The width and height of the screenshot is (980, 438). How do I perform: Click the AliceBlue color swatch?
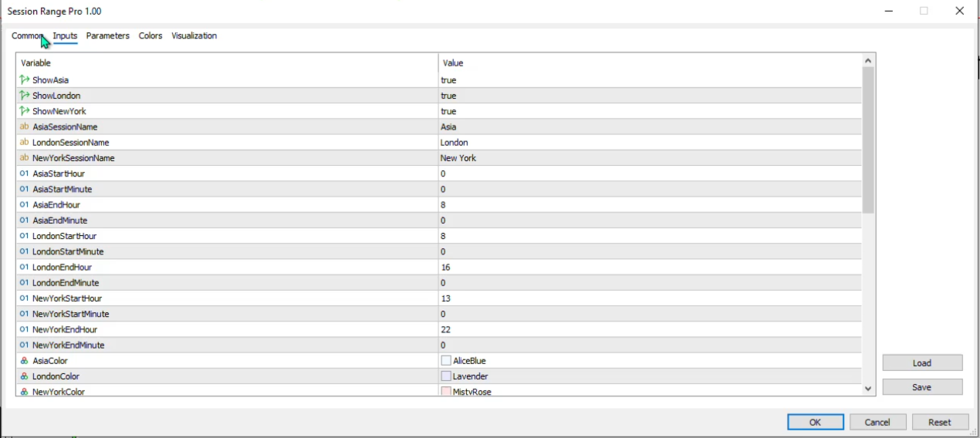tap(446, 361)
